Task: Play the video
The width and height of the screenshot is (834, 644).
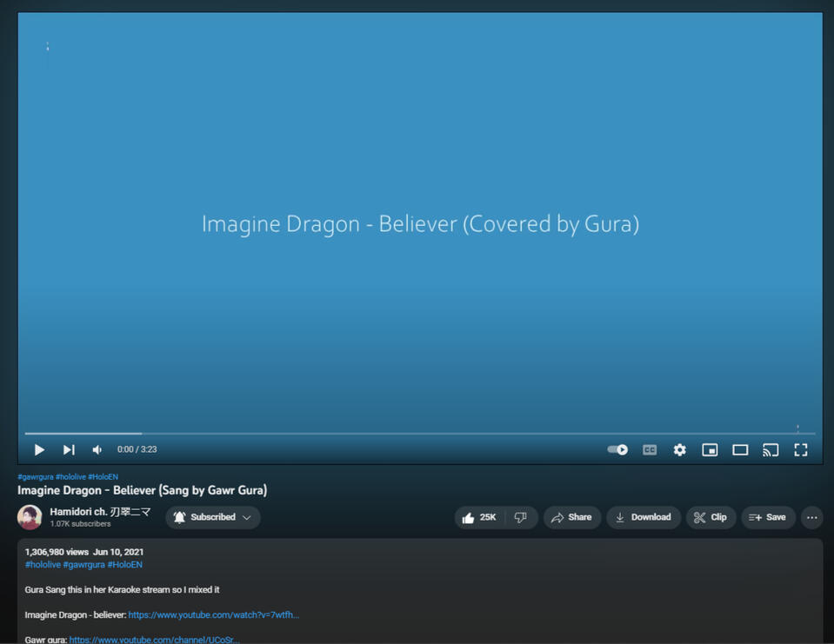Action: (39, 450)
